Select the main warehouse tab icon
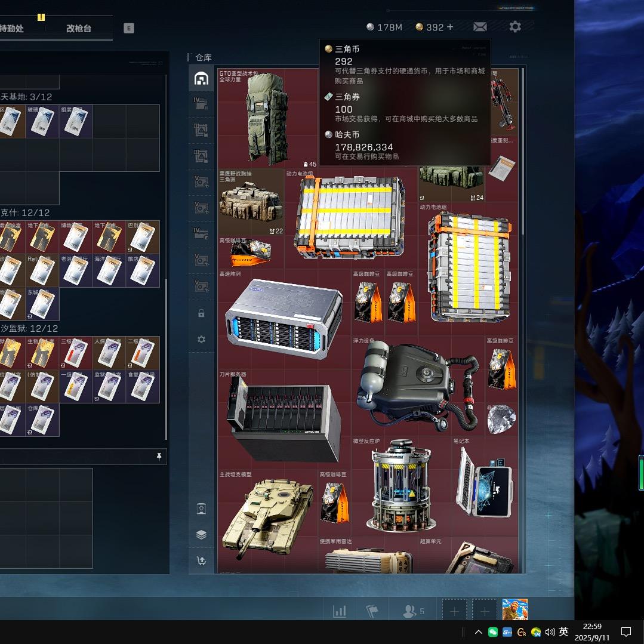 (x=201, y=78)
